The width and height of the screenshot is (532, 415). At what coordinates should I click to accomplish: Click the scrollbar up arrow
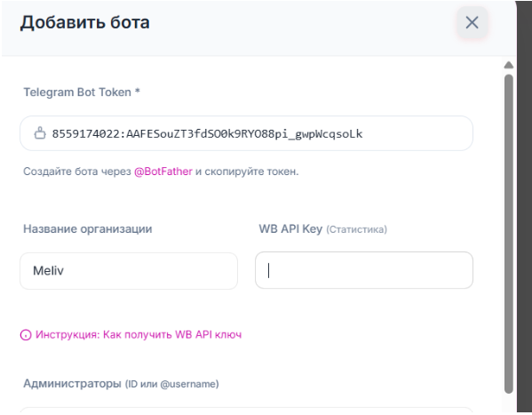click(x=509, y=65)
